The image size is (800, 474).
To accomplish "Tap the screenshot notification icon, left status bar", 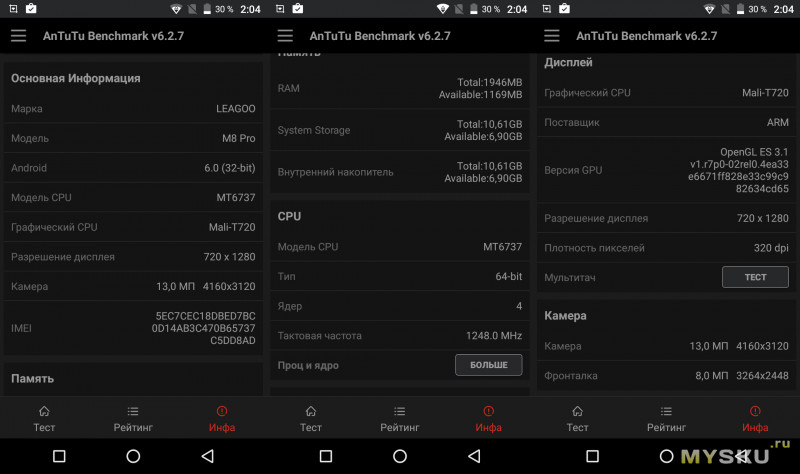I will [13, 9].
